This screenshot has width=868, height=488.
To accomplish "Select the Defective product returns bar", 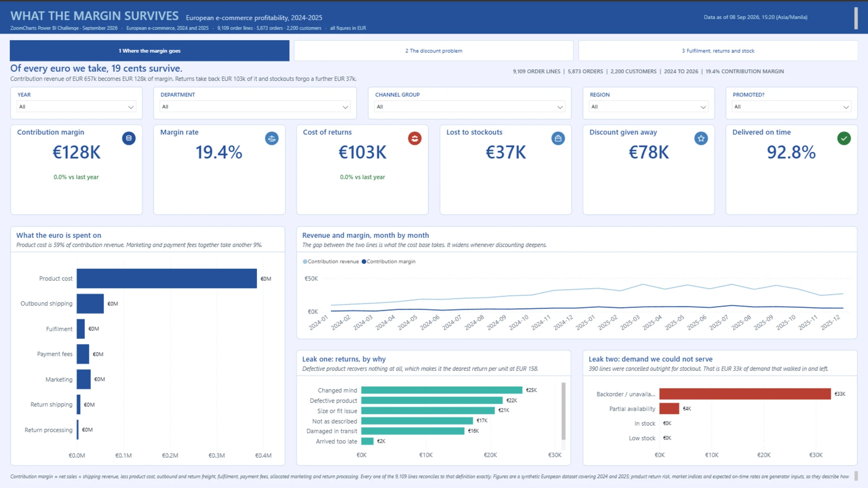I will pos(432,400).
